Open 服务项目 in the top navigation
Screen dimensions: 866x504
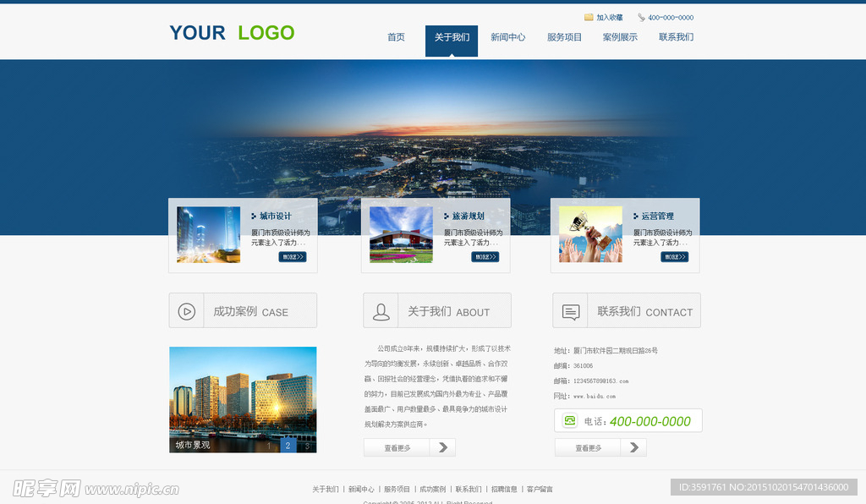coord(564,37)
